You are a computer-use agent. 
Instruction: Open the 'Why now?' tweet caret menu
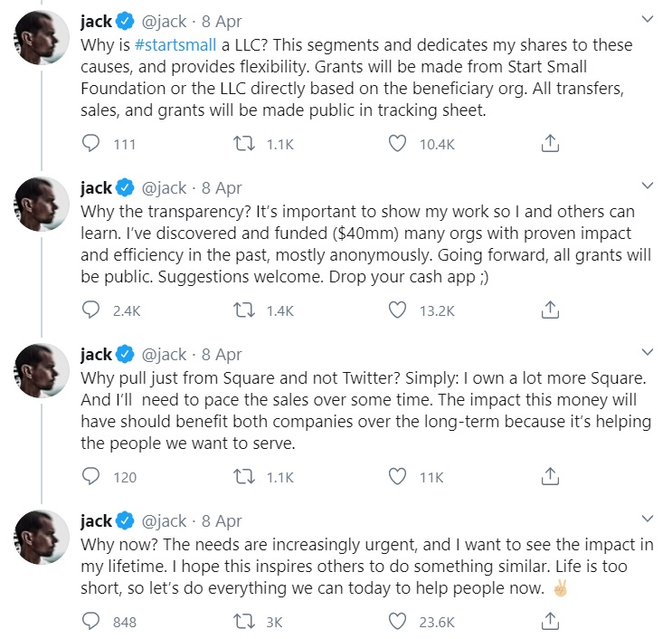click(x=647, y=520)
